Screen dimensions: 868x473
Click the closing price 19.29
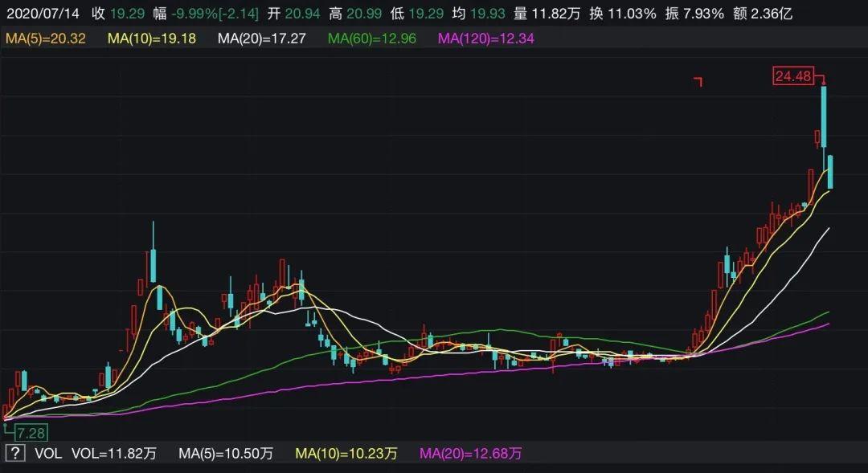[x=127, y=14]
